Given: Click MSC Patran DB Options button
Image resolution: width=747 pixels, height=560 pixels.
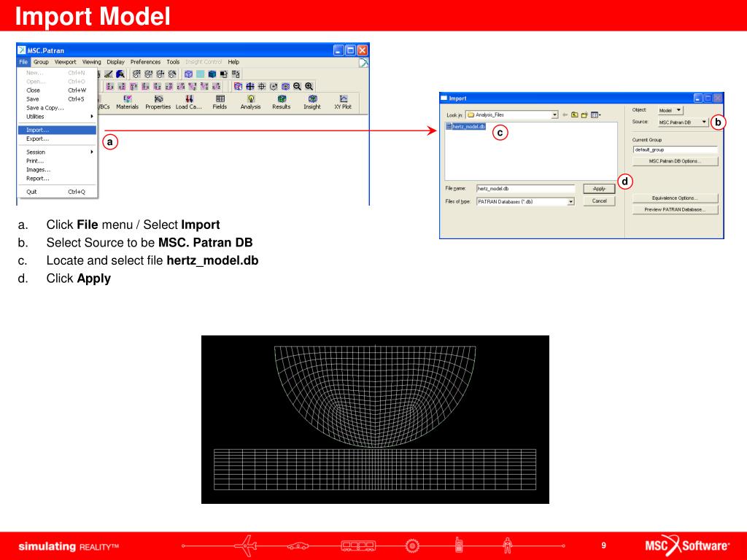Looking at the screenshot, I should tap(675, 161).
